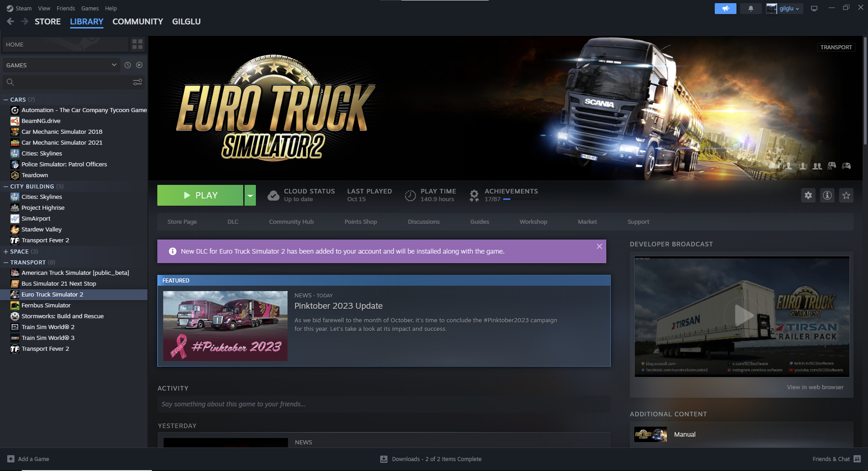Open the DLC tab
Viewport: 868px width, 471px height.
(233, 221)
